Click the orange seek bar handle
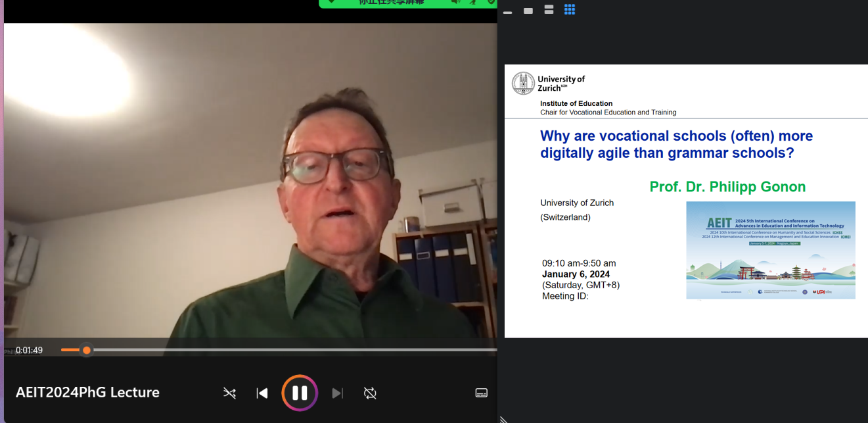Viewport: 868px width, 423px height. tap(86, 350)
